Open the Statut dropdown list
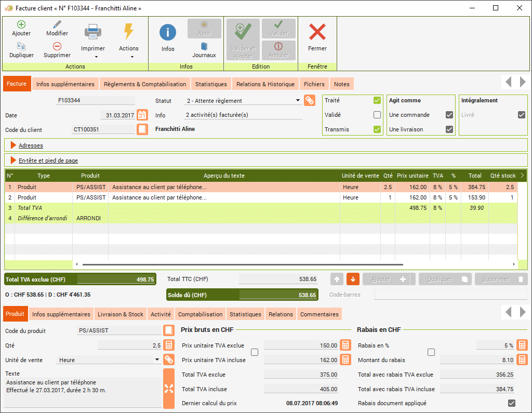 (298, 101)
